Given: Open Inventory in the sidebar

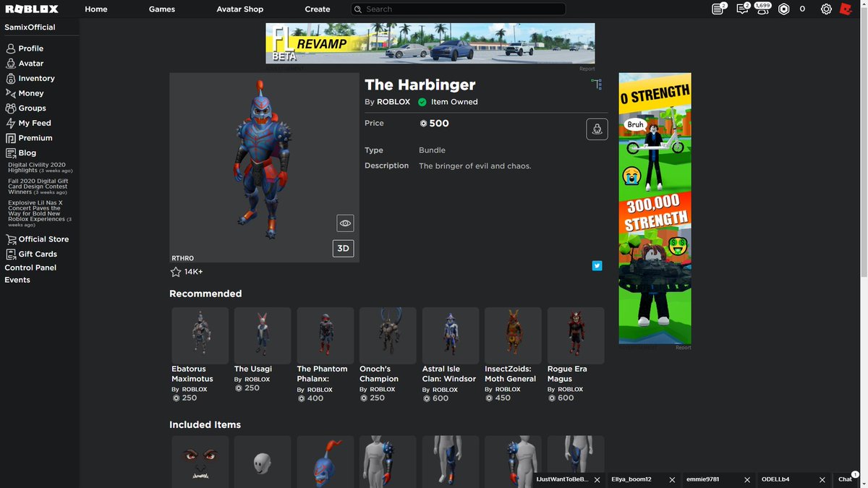Looking at the screenshot, I should (30, 78).
